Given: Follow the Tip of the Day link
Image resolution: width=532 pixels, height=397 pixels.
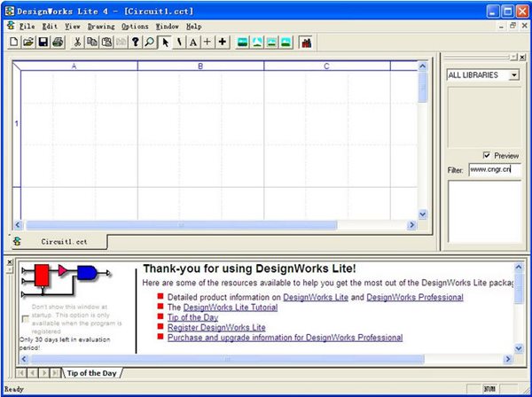Looking at the screenshot, I should (192, 317).
